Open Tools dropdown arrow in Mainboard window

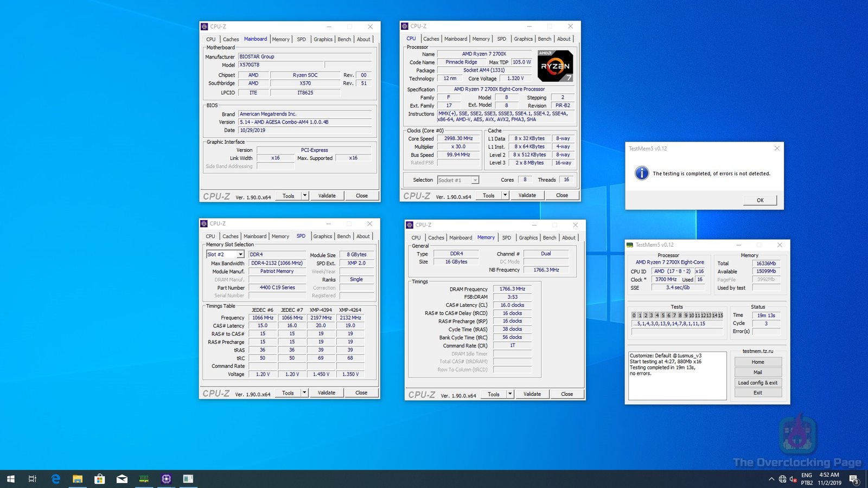point(305,196)
